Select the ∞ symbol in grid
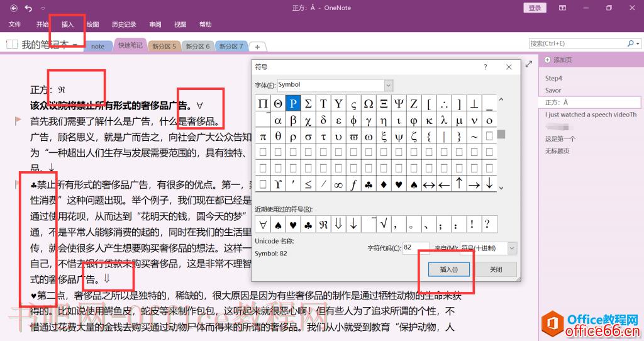 pyautogui.click(x=338, y=184)
